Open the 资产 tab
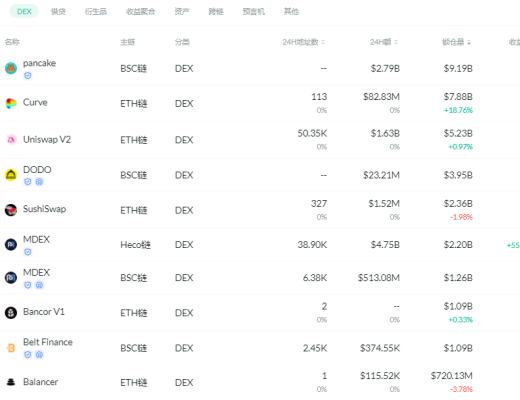Screen dimensions: 520x400 pos(182,12)
